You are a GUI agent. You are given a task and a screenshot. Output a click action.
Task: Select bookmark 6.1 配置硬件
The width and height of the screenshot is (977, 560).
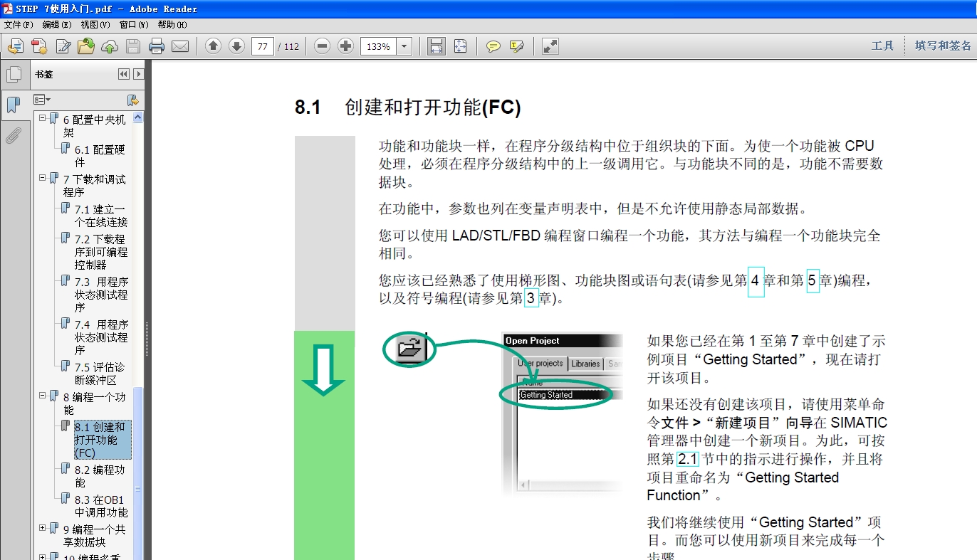tap(100, 156)
